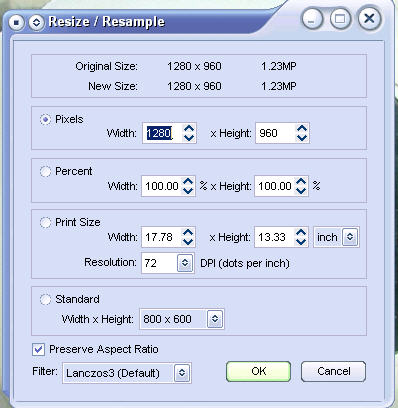This screenshot has width=398, height=408.
Task: Uncheck Preserve Aspect Ratio checkbox
Action: click(x=38, y=350)
